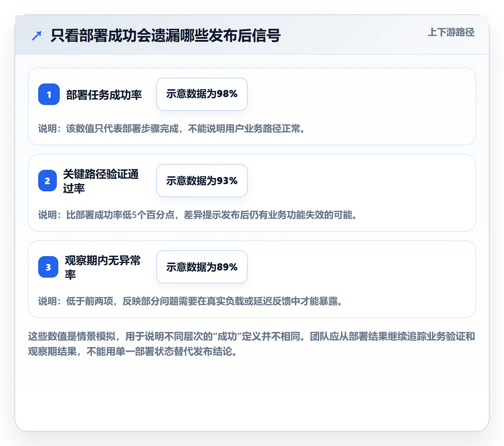Viewport: 504px width, 446px height.
Task: Click the 部署任务成功率 heading
Action: click(x=104, y=95)
